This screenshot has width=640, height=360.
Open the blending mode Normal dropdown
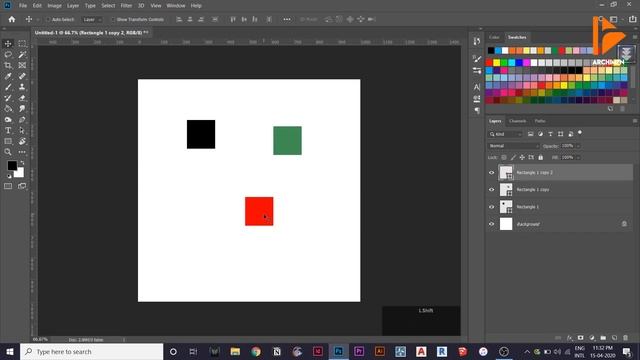[x=514, y=146]
